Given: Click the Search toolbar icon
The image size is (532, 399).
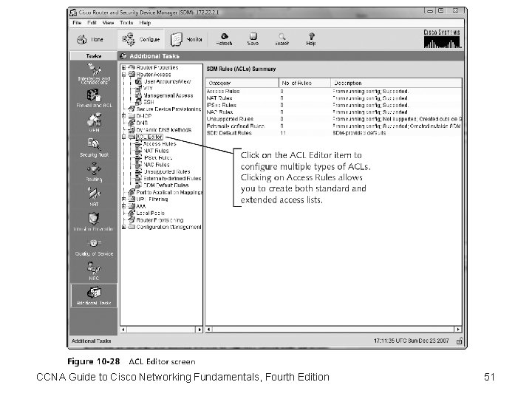Looking at the screenshot, I should coord(282,36).
